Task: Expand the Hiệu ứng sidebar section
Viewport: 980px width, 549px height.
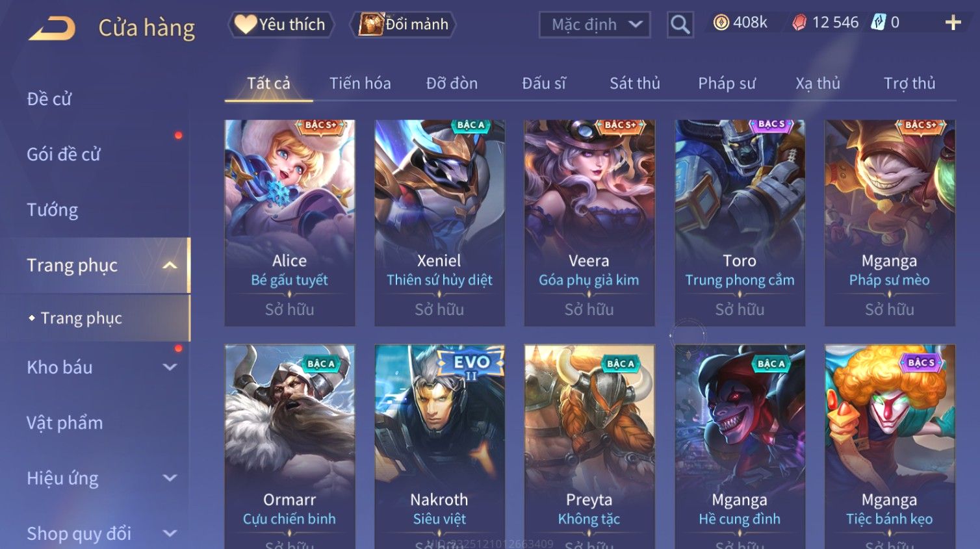Action: (170, 478)
